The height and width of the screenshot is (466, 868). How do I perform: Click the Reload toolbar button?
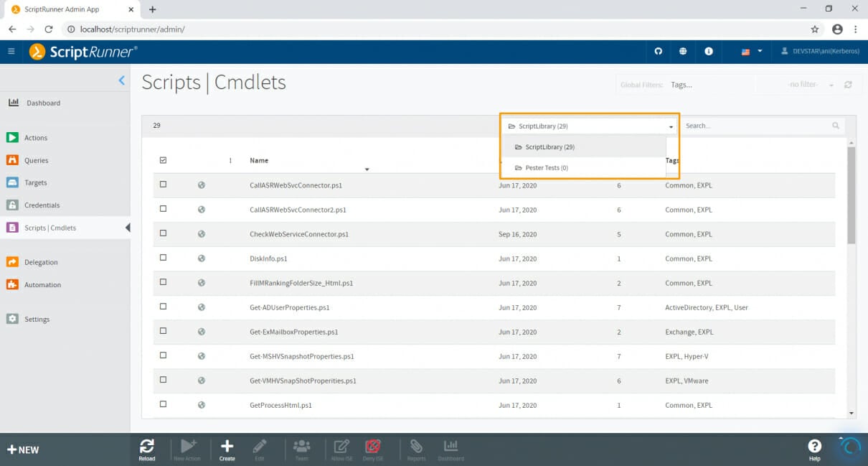click(146, 450)
